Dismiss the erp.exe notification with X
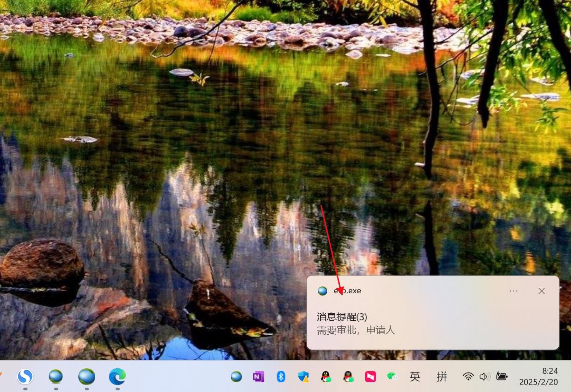 (x=542, y=291)
